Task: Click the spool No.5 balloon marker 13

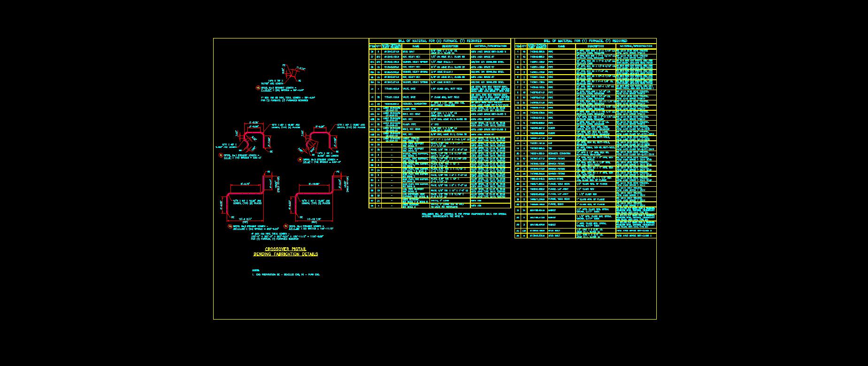Action: 257,87
